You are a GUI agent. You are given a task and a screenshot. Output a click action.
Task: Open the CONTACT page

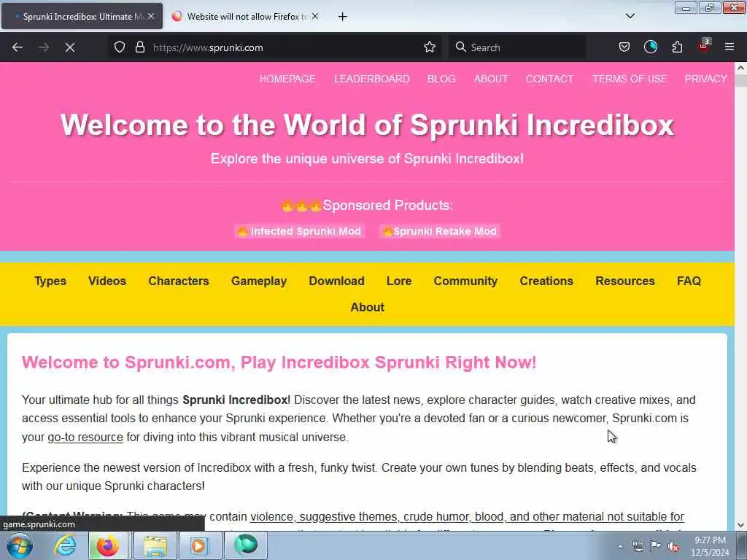549,79
